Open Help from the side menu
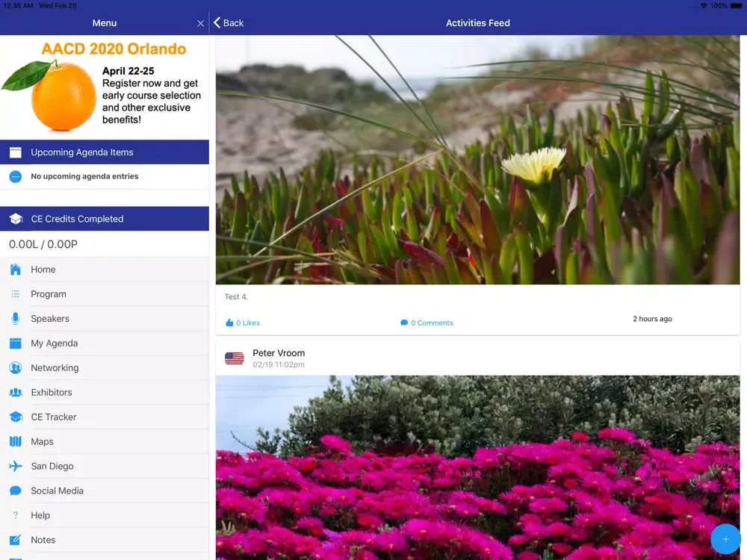The height and width of the screenshot is (560, 747). pos(40,515)
